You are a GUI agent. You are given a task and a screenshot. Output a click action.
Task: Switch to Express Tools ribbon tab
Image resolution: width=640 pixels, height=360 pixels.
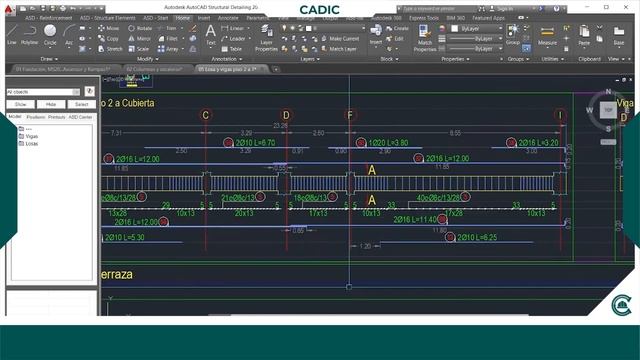[x=424, y=18]
